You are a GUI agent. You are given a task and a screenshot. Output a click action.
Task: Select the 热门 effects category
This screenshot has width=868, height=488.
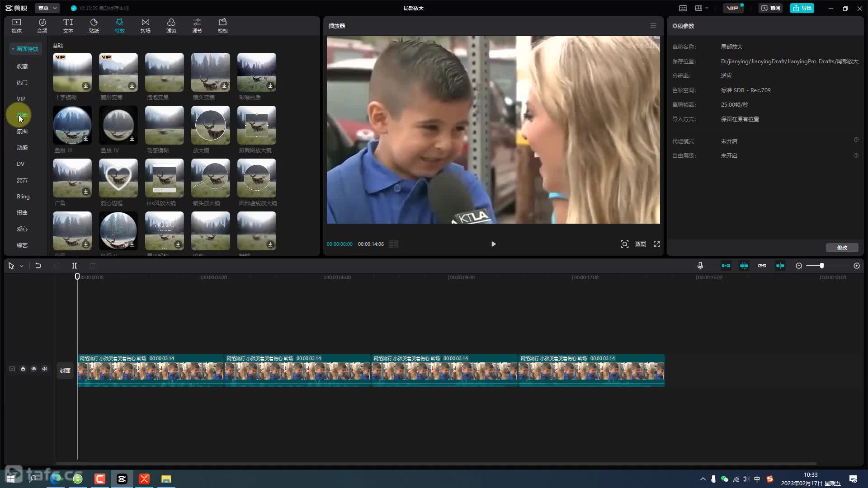22,82
